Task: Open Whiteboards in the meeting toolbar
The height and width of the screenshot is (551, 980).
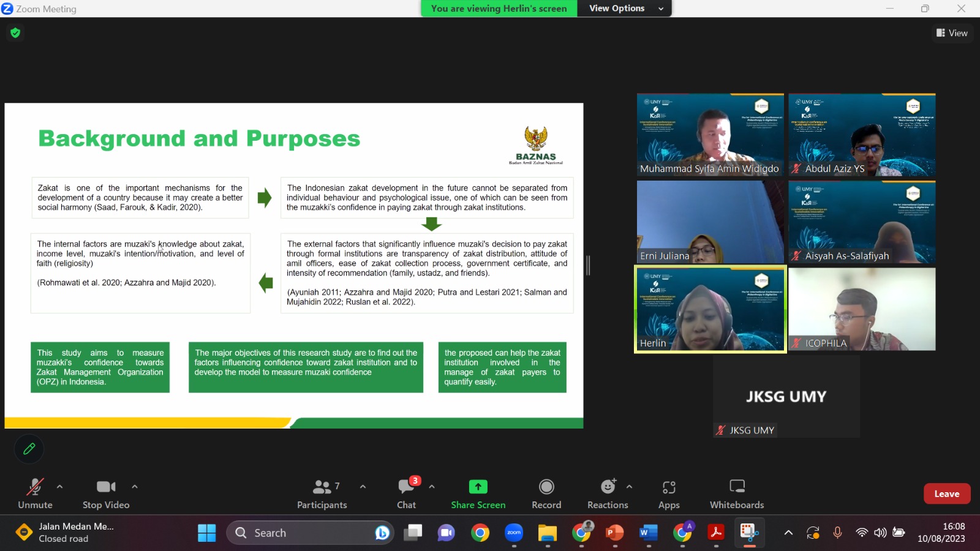Action: point(737,493)
